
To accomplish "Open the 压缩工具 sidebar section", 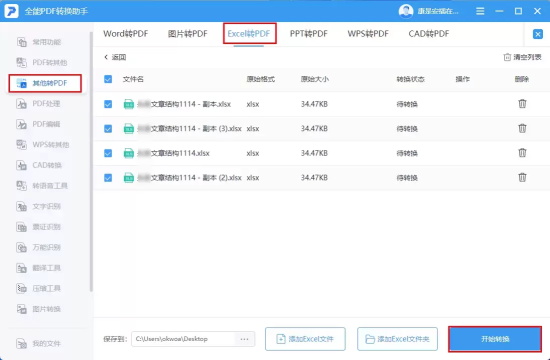I will 39,288.
